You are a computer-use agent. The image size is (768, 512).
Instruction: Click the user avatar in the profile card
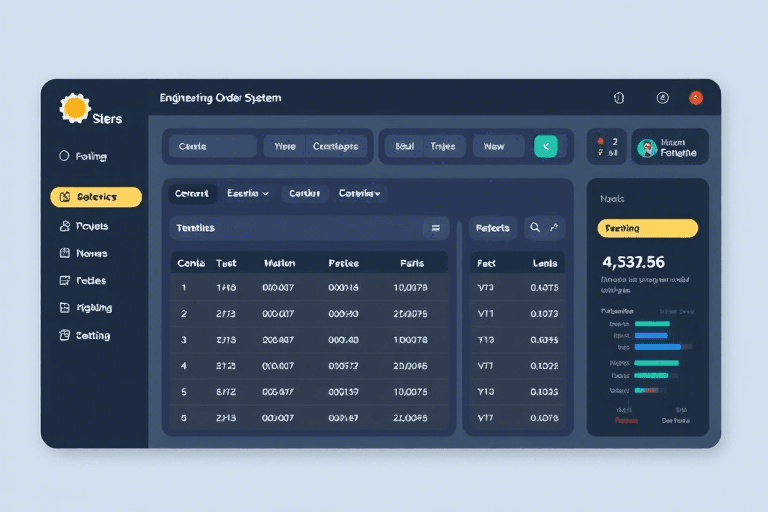(x=647, y=148)
